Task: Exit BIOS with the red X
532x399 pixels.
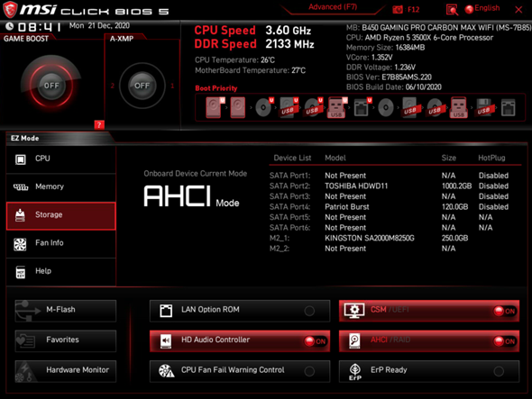Action: point(518,10)
